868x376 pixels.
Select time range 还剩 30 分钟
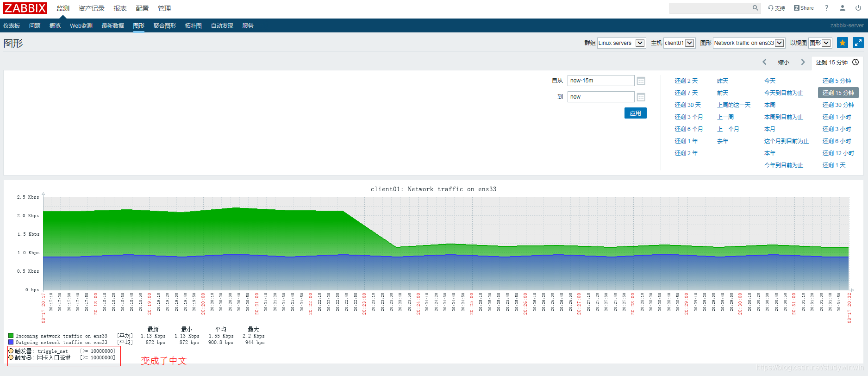(x=838, y=105)
